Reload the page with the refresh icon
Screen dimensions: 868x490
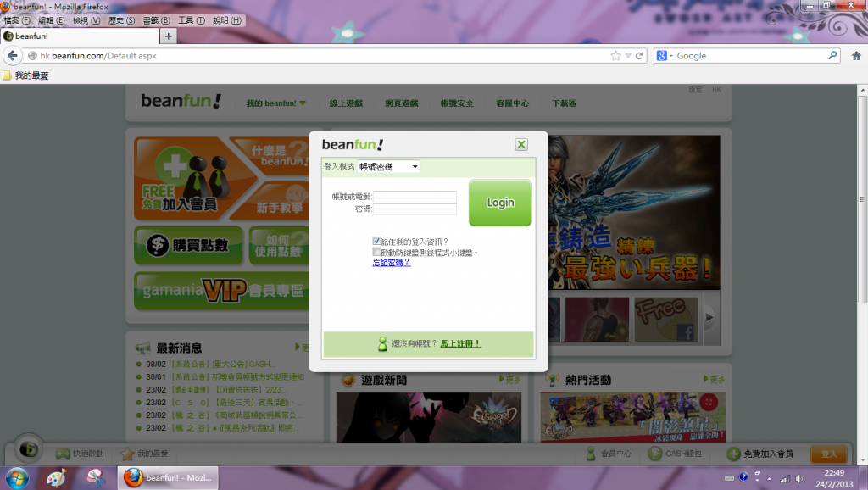coord(641,56)
